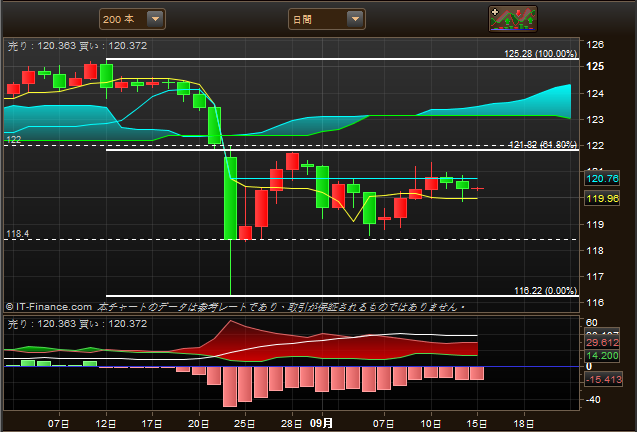This screenshot has height=432, width=637.
Task: Click the red 29.612 indicator value
Action: click(x=602, y=343)
